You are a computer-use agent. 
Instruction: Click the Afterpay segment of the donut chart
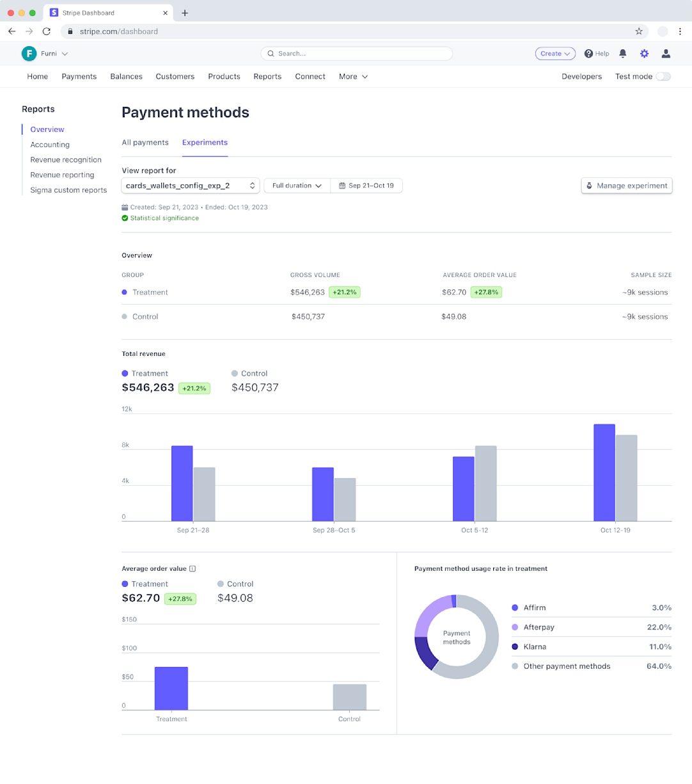pyautogui.click(x=428, y=611)
